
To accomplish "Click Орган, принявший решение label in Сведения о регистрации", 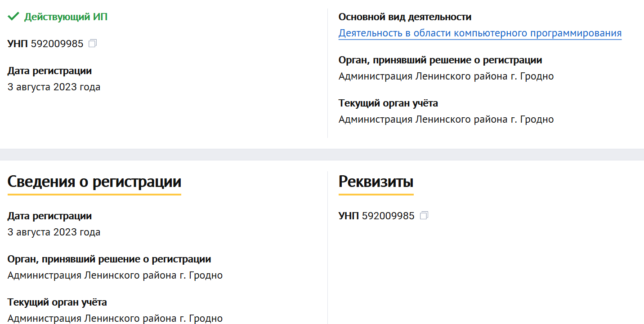I will click(x=109, y=259).
